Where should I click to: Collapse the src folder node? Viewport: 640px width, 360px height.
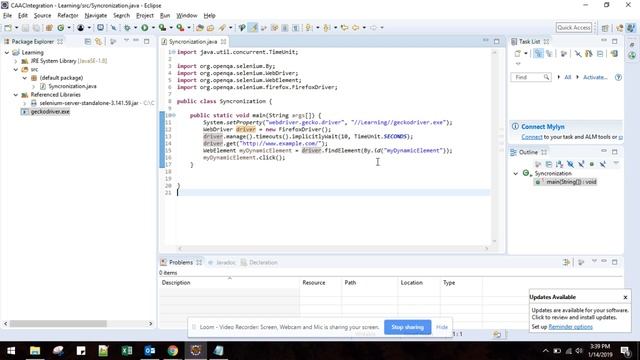(x=16, y=69)
